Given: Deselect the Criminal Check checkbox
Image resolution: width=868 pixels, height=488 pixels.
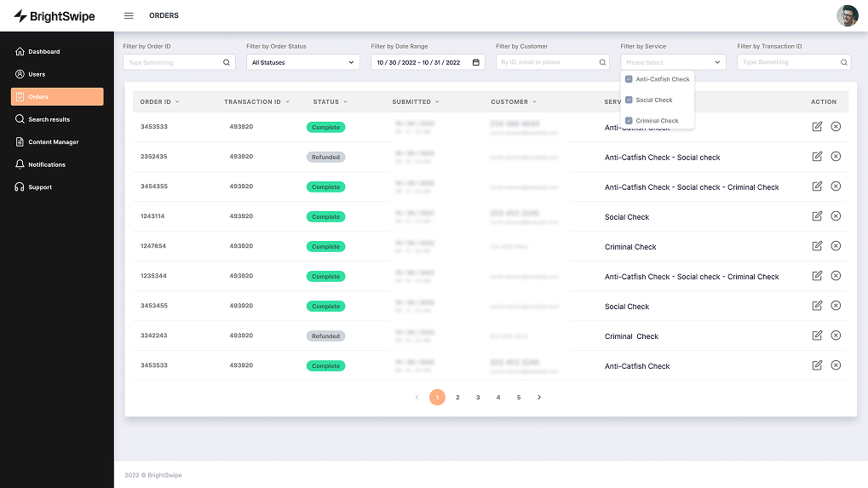Looking at the screenshot, I should pos(629,120).
